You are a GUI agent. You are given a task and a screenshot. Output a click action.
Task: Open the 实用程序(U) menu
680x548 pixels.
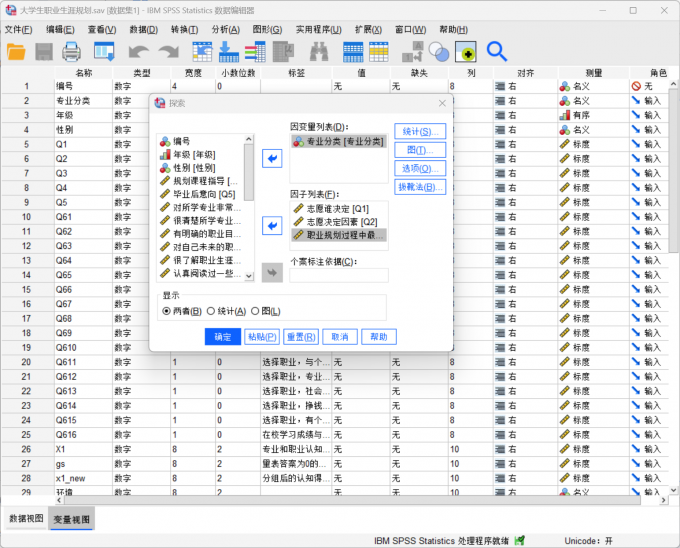coord(318,29)
